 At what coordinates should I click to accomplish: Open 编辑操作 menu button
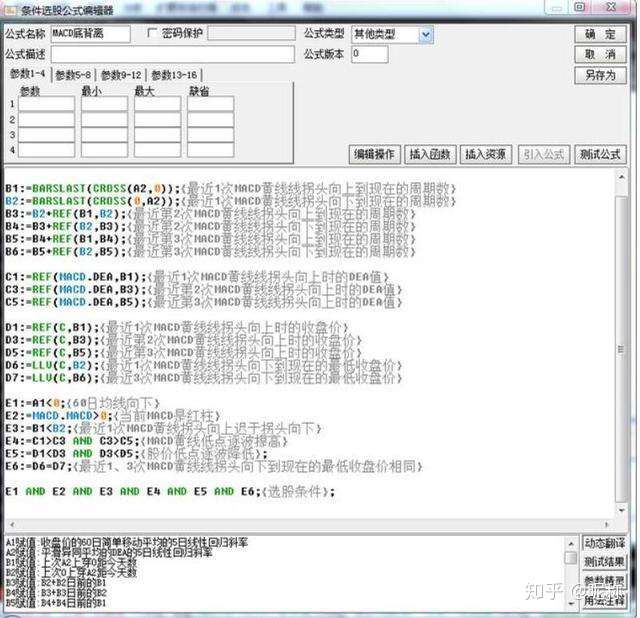(x=374, y=154)
